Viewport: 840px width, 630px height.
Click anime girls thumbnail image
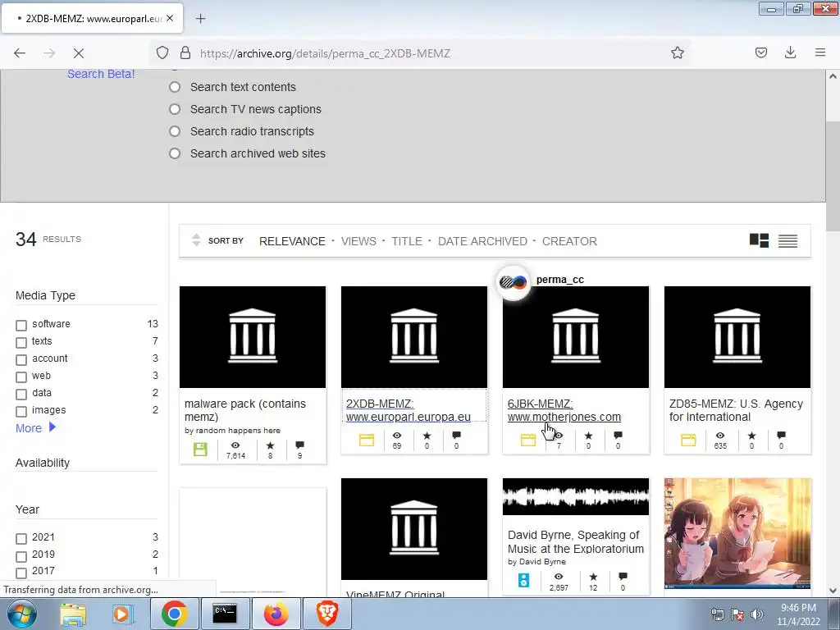point(737,533)
